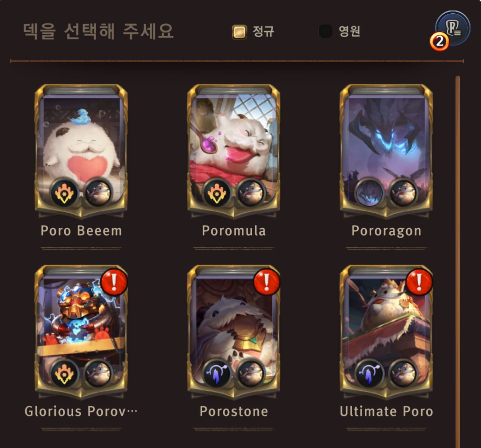This screenshot has width=481, height=448.
Task: Click the dragon champion icon on Pororagon deck
Action: click(x=370, y=193)
